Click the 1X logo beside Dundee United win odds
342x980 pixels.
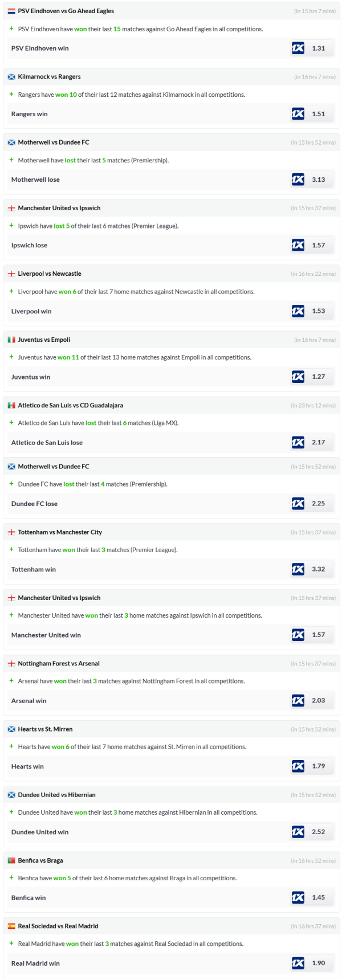pyautogui.click(x=298, y=832)
